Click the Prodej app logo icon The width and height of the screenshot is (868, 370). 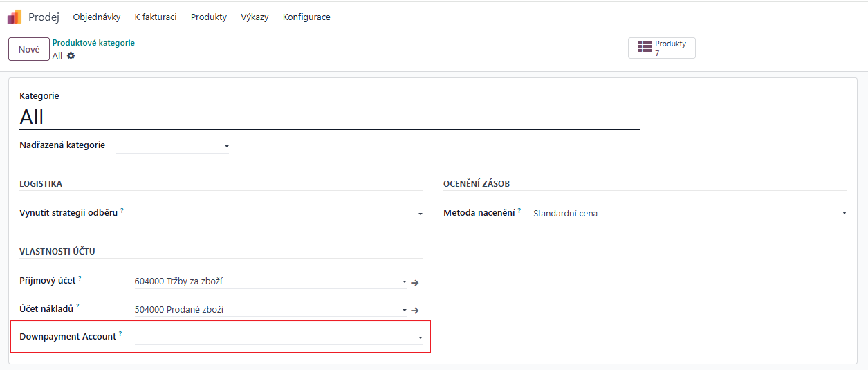coord(15,17)
